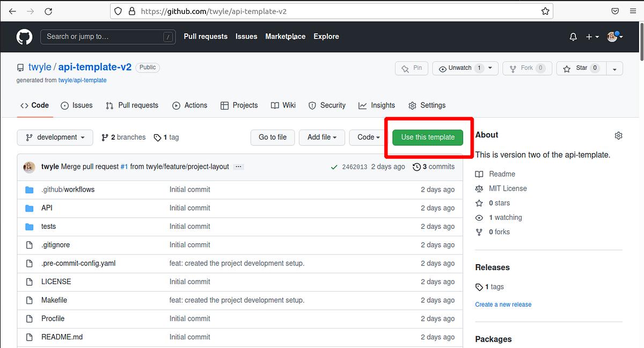Star the repository
The width and height of the screenshot is (644, 348).
(x=581, y=68)
